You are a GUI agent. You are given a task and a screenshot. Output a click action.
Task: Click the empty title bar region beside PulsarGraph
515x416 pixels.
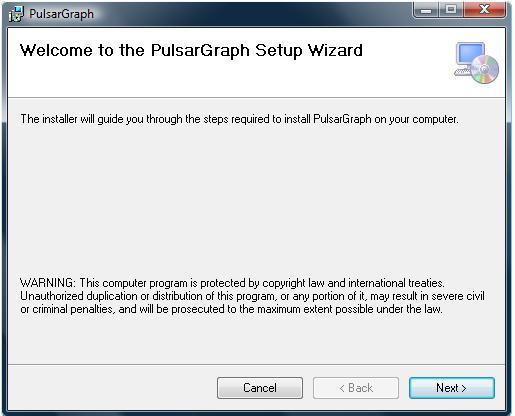point(250,14)
